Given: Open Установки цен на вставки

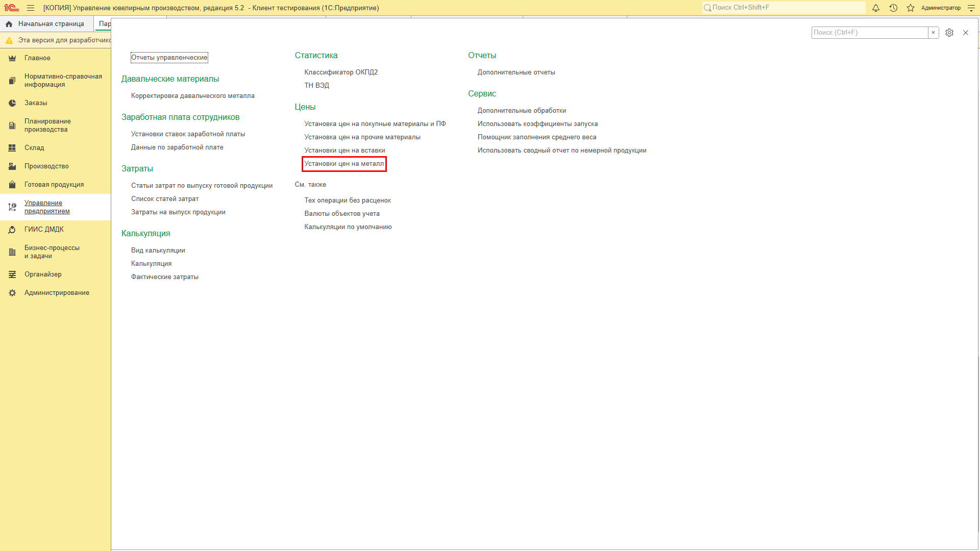Looking at the screenshot, I should [x=345, y=151].
